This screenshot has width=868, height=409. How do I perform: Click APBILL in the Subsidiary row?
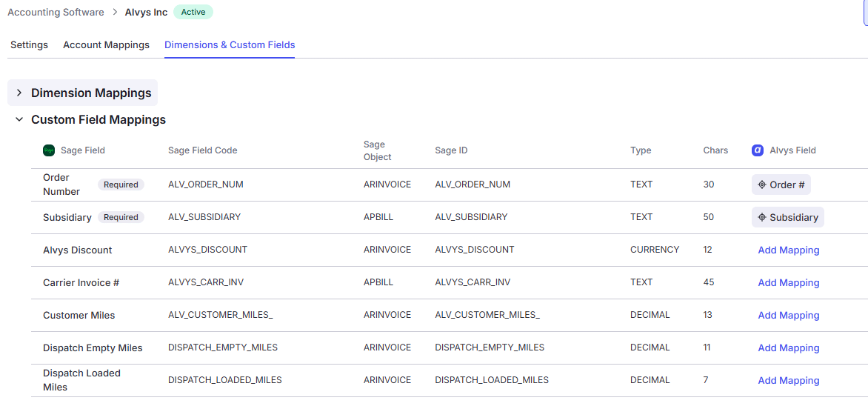378,217
